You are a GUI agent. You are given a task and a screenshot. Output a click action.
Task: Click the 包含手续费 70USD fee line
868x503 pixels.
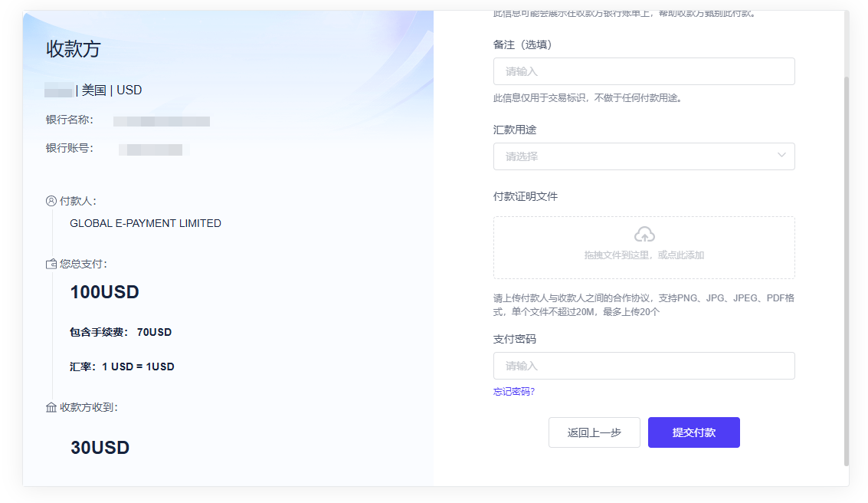click(x=120, y=332)
